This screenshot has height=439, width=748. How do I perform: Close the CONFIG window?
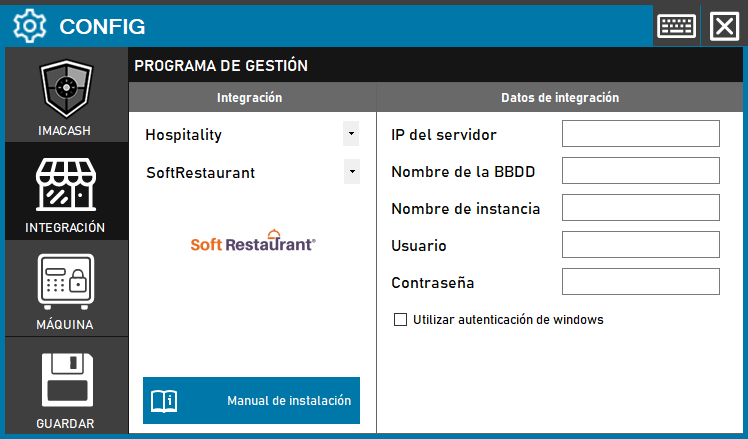pos(723,25)
